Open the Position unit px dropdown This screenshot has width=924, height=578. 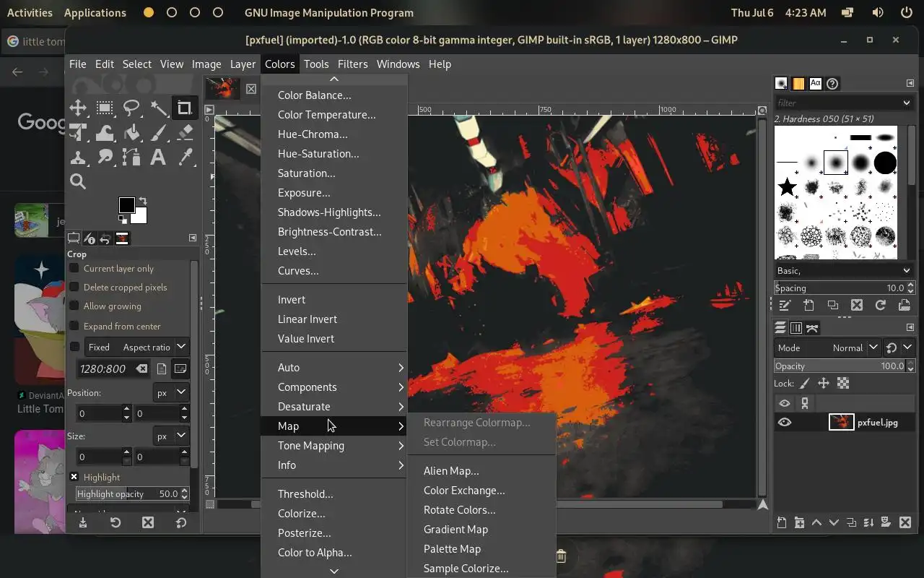[x=171, y=393]
